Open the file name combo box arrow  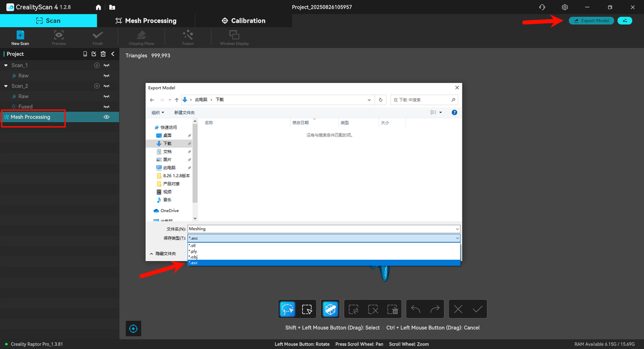point(456,229)
